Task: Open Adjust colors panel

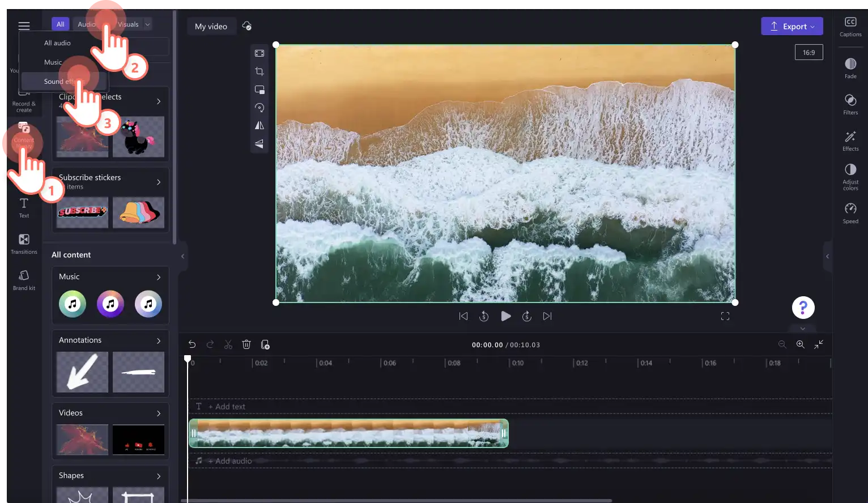Action: click(x=850, y=176)
